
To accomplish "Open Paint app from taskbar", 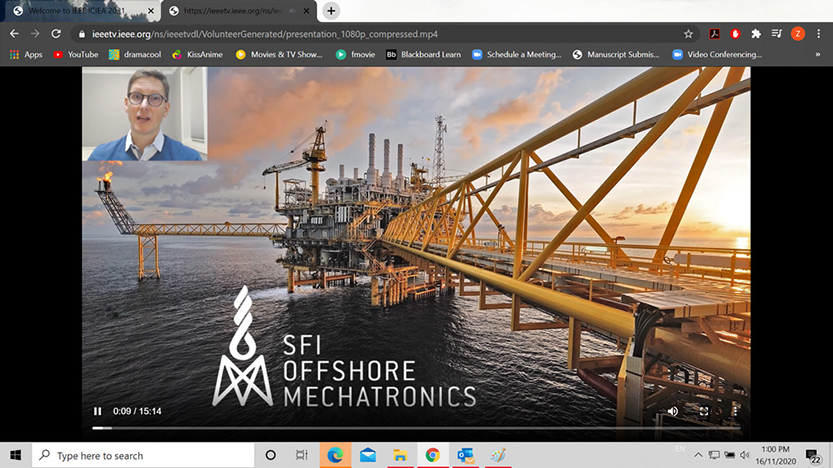I will click(x=498, y=455).
